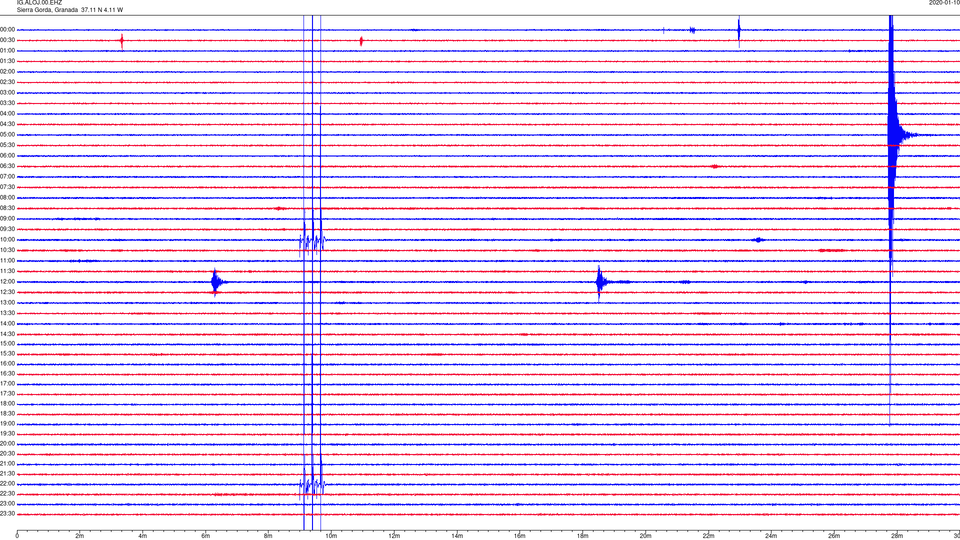Select the 05:00 trace time label
Screen dimensions: 960x540
tap(7, 135)
